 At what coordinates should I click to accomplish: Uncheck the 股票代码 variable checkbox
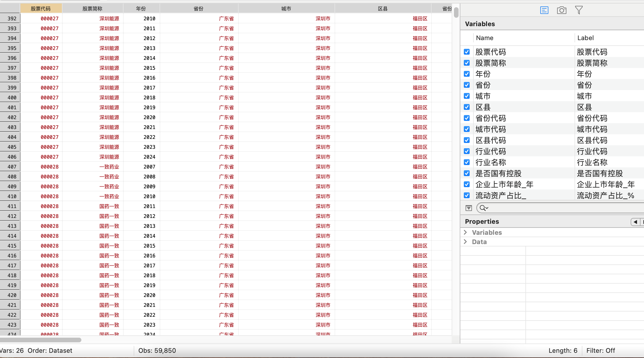(467, 52)
